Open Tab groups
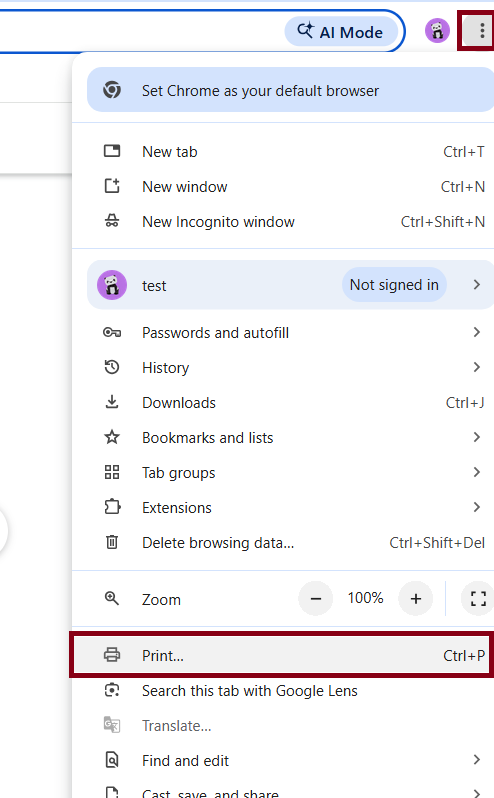The image size is (494, 798). point(283,473)
